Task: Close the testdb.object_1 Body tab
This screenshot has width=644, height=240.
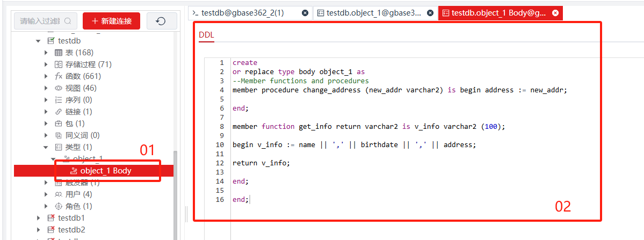Action: point(555,13)
